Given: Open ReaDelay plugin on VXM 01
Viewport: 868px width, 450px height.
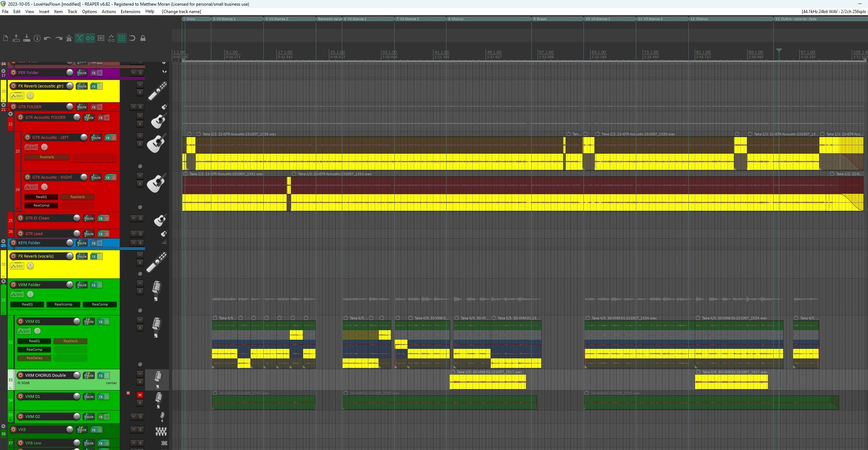Looking at the screenshot, I should pyautogui.click(x=34, y=358).
